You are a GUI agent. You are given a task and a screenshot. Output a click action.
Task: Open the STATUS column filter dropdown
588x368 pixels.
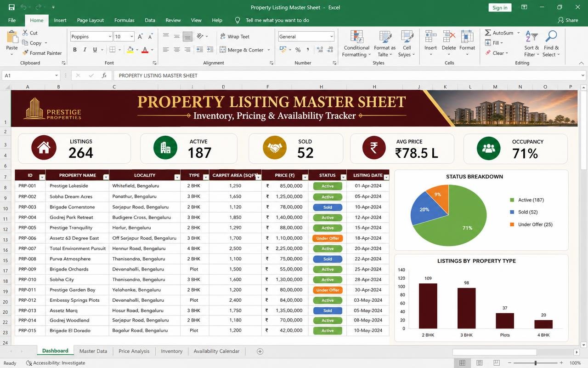point(343,177)
